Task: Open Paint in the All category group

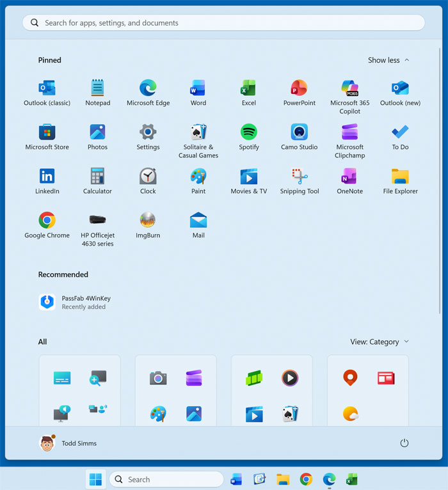Action: click(x=158, y=414)
